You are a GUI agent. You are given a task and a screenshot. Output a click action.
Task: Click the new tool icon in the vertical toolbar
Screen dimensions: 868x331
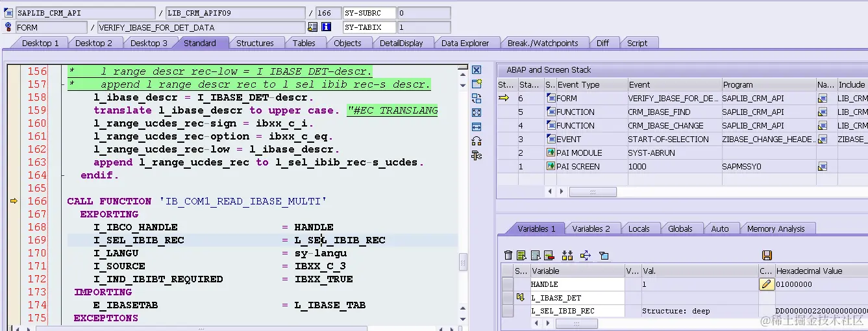click(477, 84)
